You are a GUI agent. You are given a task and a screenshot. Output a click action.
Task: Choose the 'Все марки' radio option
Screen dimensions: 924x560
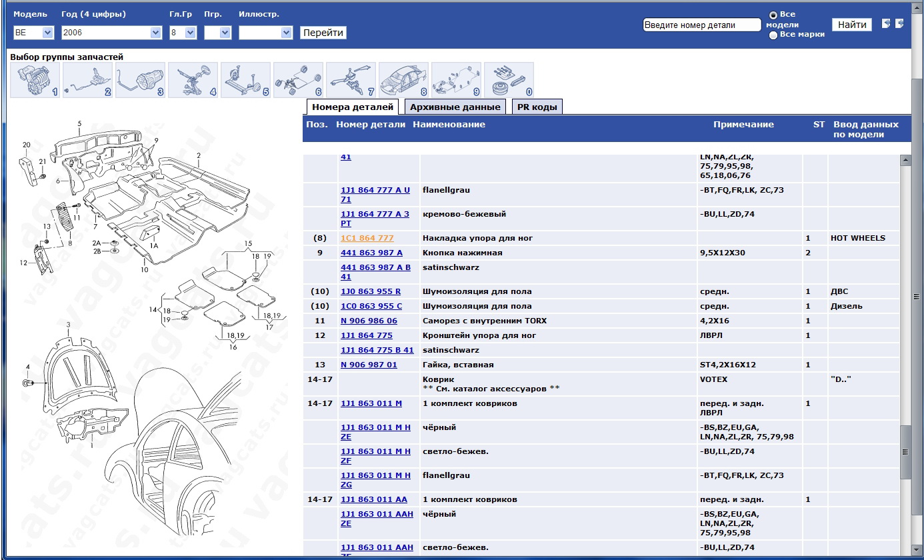(773, 35)
